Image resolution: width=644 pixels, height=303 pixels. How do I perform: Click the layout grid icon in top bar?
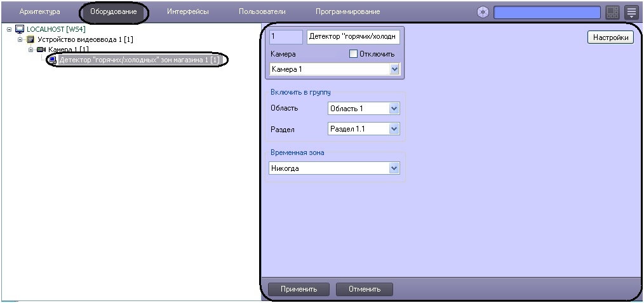(612, 12)
